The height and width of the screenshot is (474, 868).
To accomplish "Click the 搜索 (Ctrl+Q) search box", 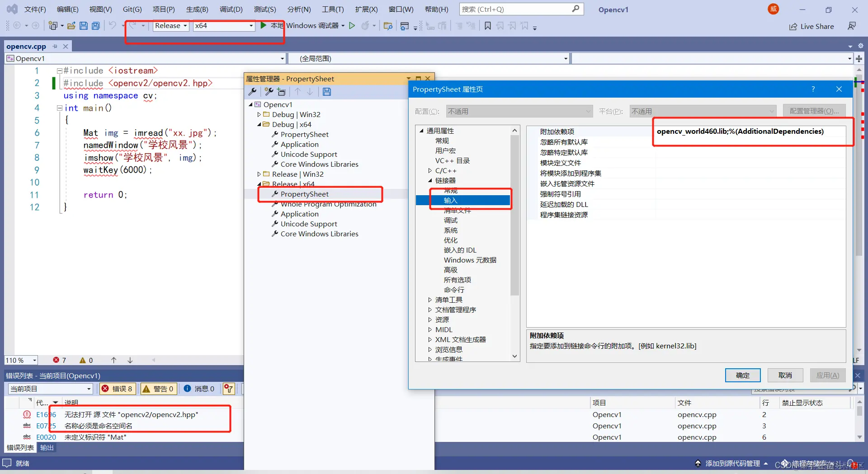I will coord(521,9).
